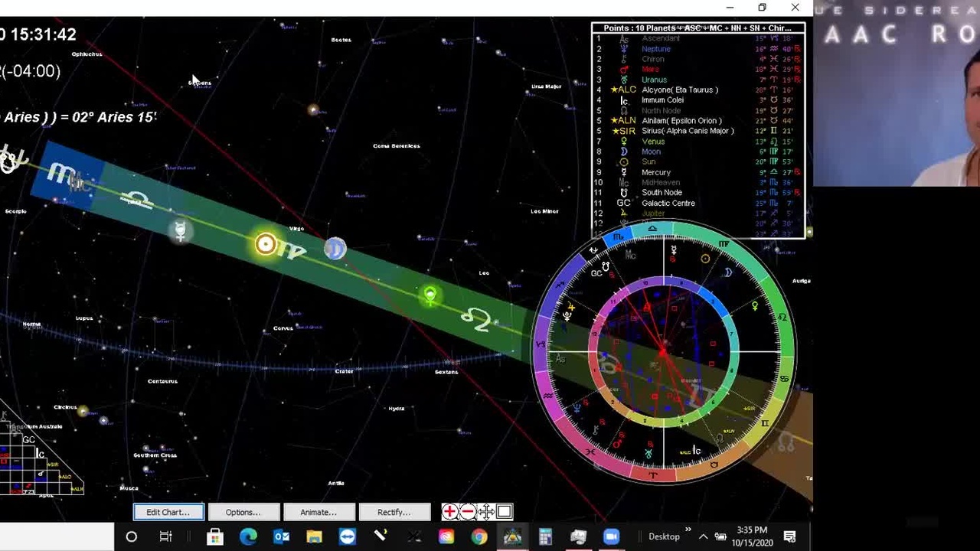Select the Mars row in the points list
Viewport: 980px width, 551px height.
697,70
